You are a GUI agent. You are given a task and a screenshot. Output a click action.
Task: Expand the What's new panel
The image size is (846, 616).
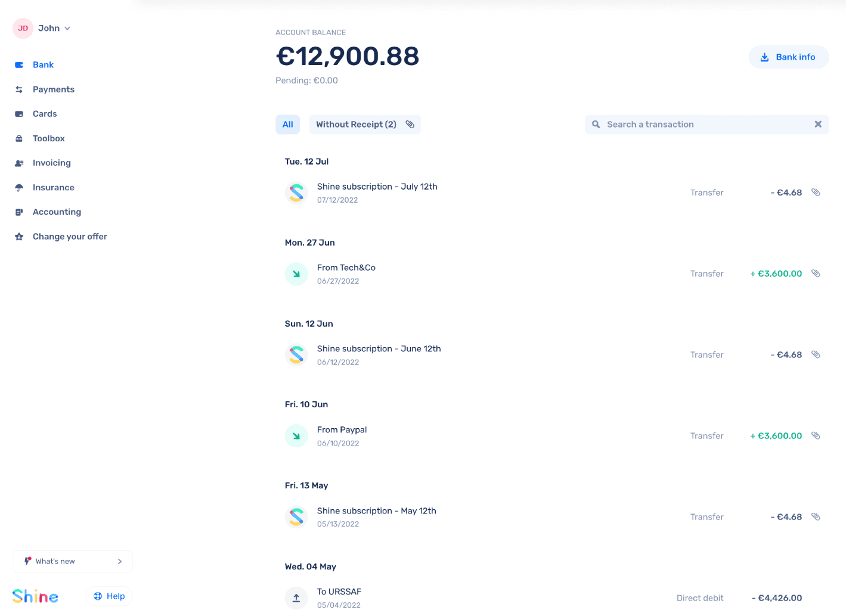click(x=73, y=561)
